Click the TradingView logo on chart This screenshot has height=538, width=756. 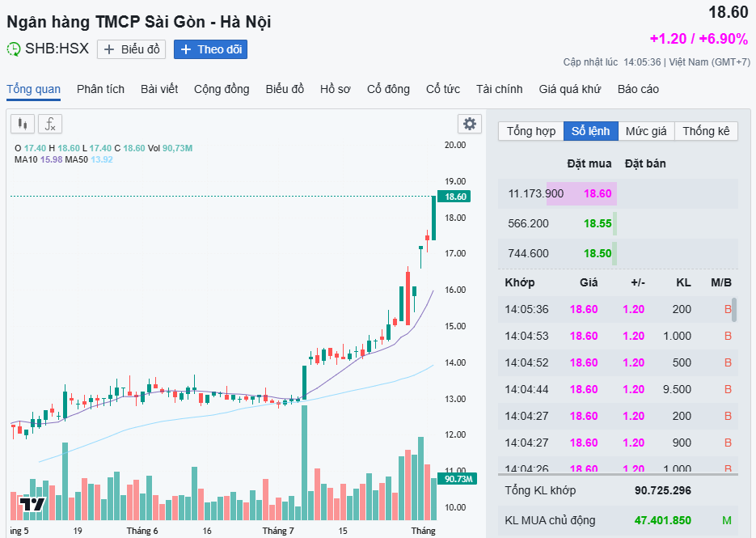tap(32, 505)
